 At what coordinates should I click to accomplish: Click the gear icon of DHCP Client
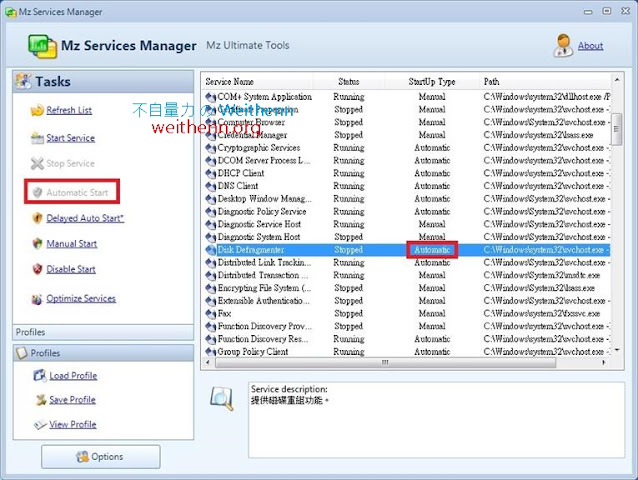[x=210, y=173]
